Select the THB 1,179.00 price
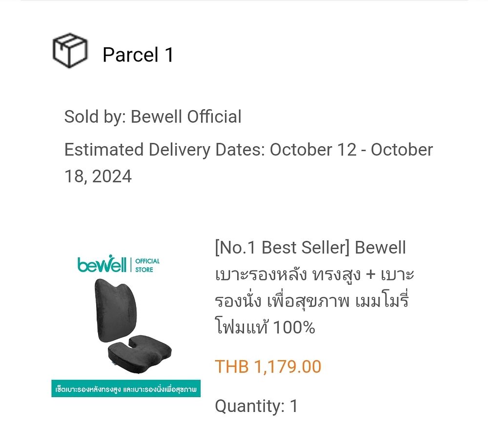 tap(268, 366)
